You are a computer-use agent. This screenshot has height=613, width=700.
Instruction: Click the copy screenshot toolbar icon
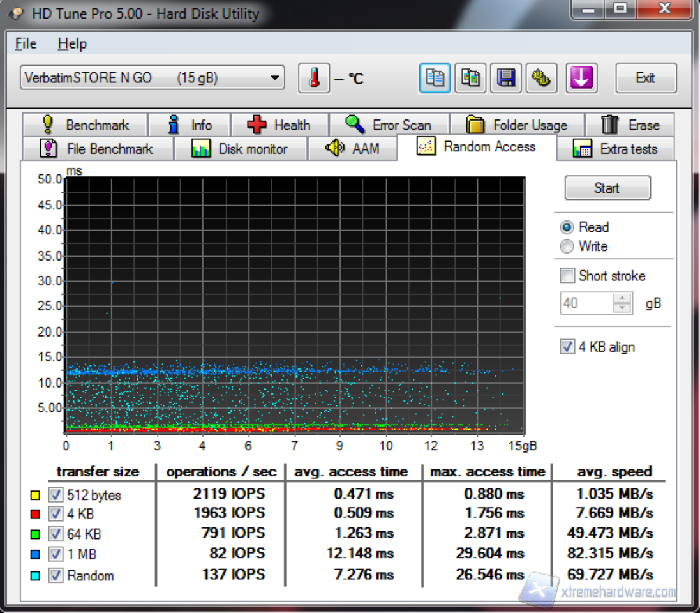pos(470,79)
